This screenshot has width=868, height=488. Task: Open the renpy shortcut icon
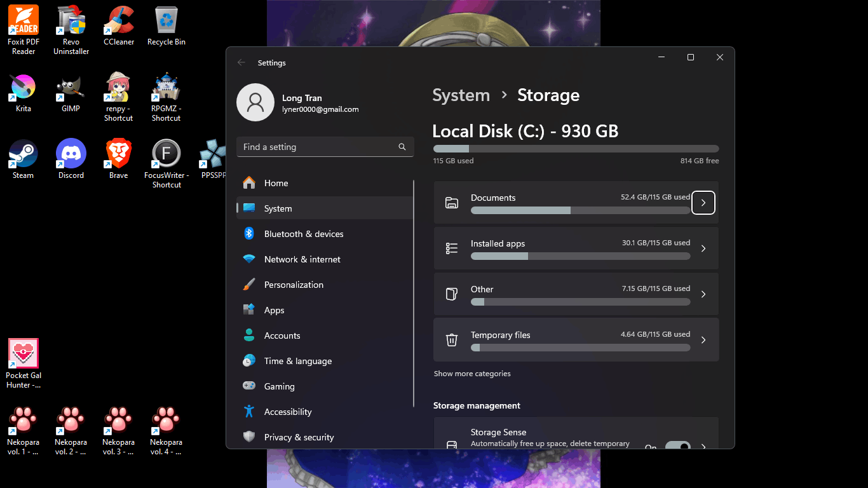tap(119, 97)
